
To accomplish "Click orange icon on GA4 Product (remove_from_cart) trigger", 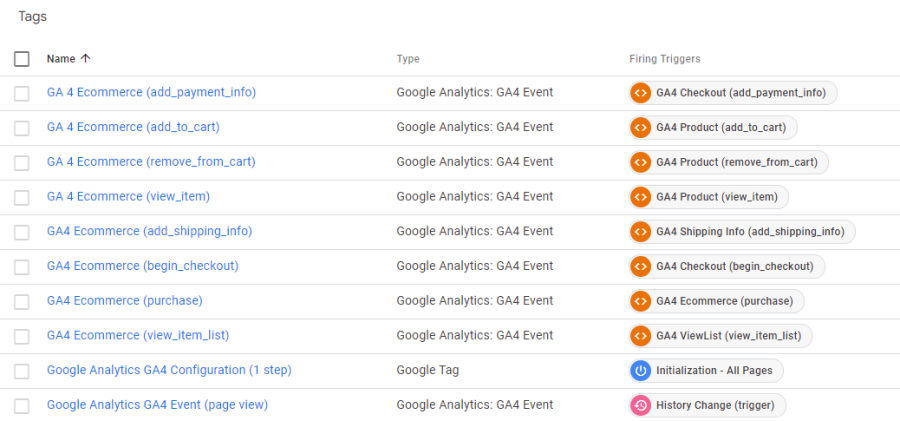I will click(641, 162).
